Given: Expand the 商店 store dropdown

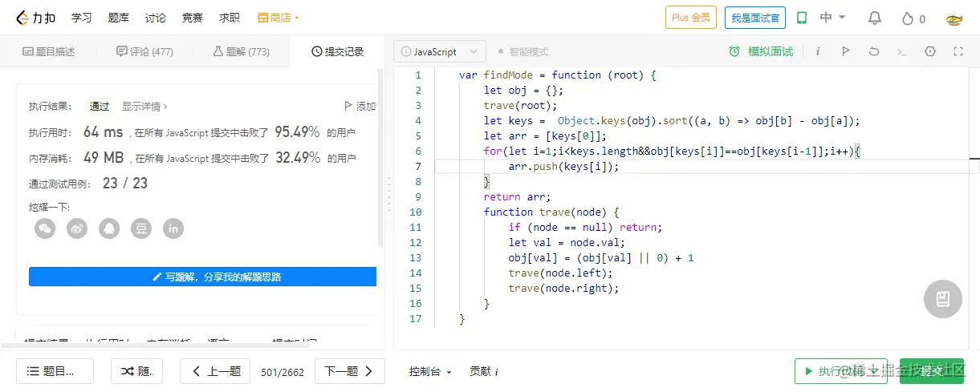Looking at the screenshot, I should pos(279,18).
